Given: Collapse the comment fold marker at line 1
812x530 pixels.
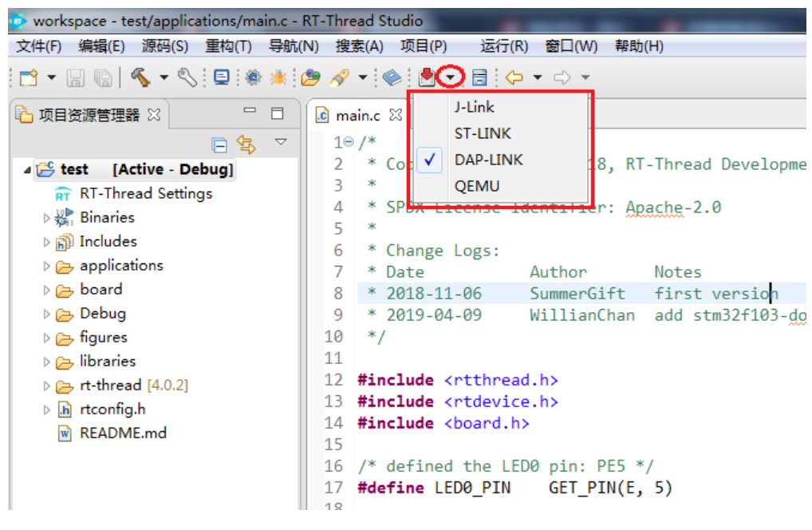Looking at the screenshot, I should 349,141.
